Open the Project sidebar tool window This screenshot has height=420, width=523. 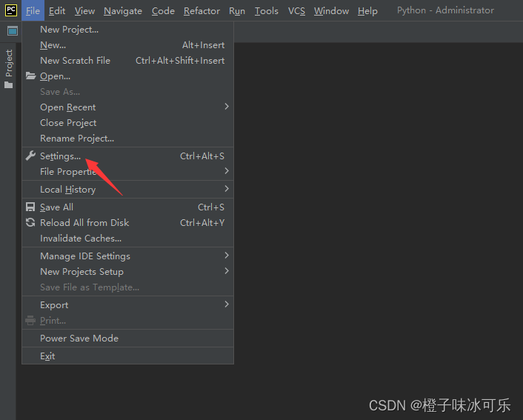pyautogui.click(x=9, y=69)
